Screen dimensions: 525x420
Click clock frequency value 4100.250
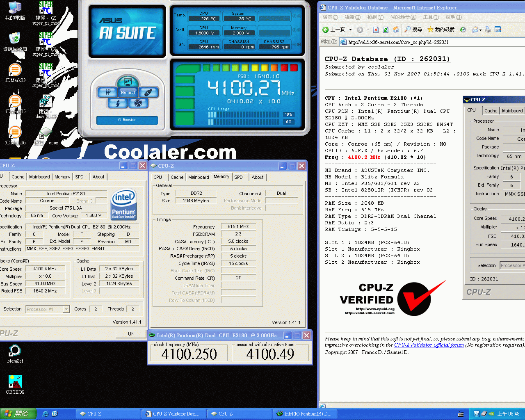[x=189, y=354]
